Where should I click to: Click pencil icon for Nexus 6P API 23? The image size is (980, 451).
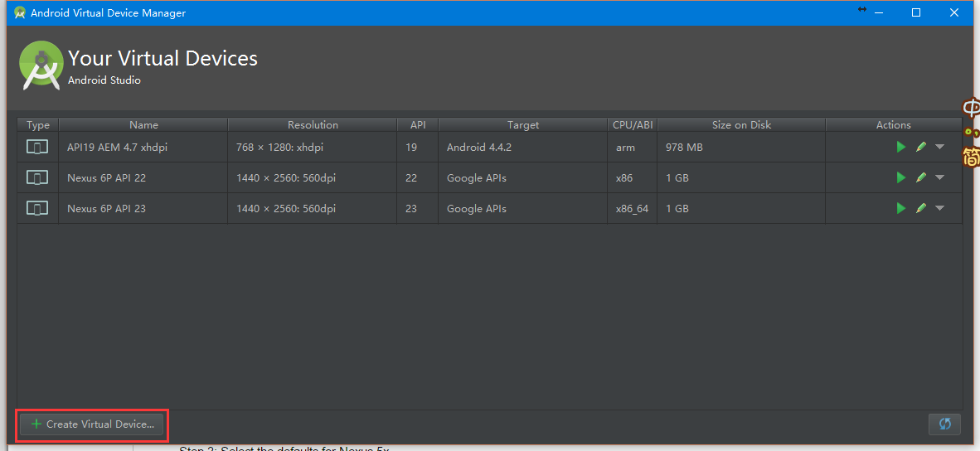[921, 208]
